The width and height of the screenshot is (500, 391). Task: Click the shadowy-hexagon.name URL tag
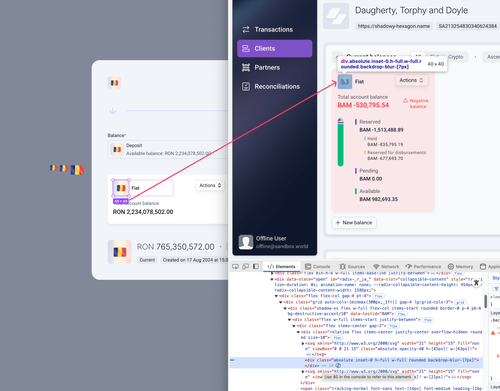[394, 26]
